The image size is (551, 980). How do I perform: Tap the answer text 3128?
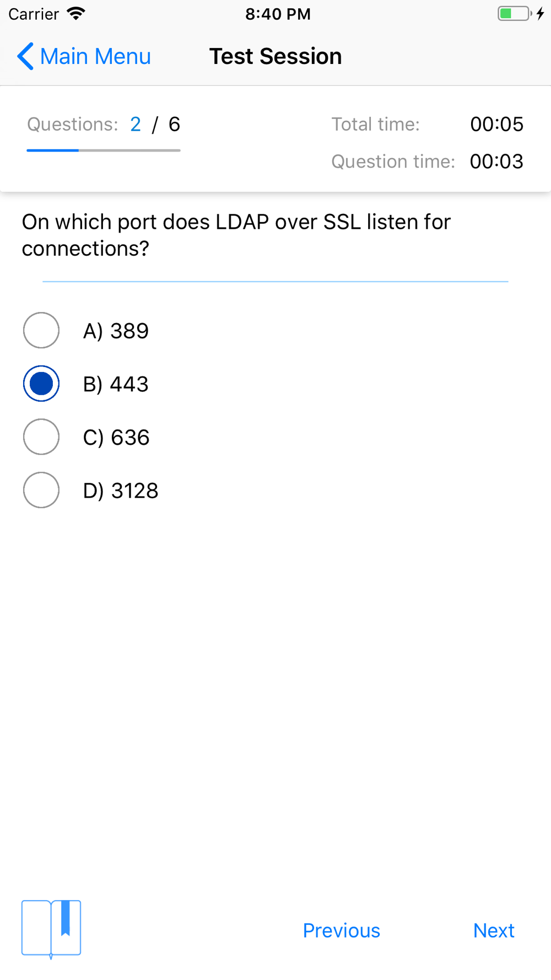click(x=135, y=491)
